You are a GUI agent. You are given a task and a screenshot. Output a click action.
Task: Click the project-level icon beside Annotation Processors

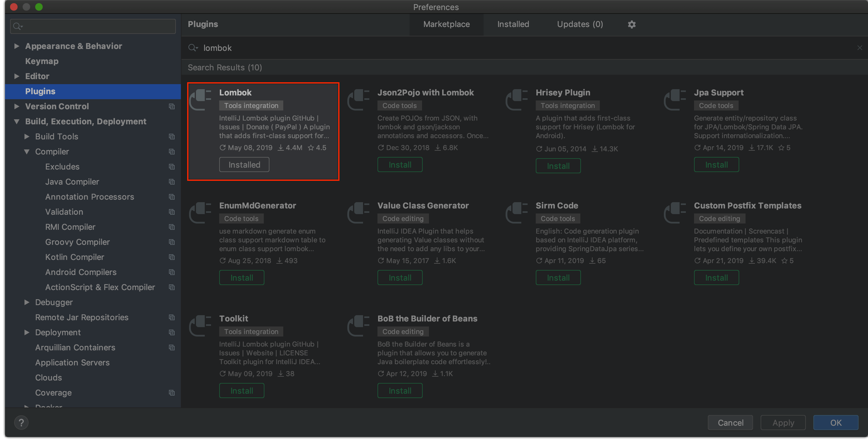(171, 197)
